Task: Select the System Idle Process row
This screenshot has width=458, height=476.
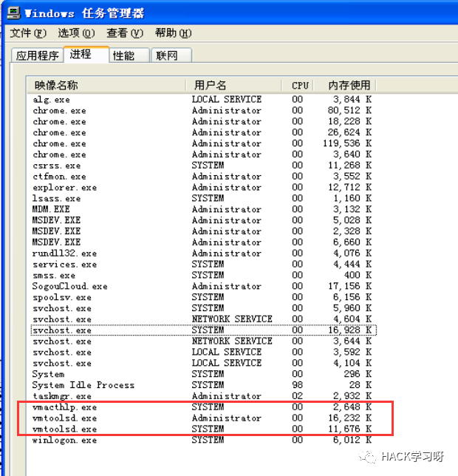Action: pos(203,384)
